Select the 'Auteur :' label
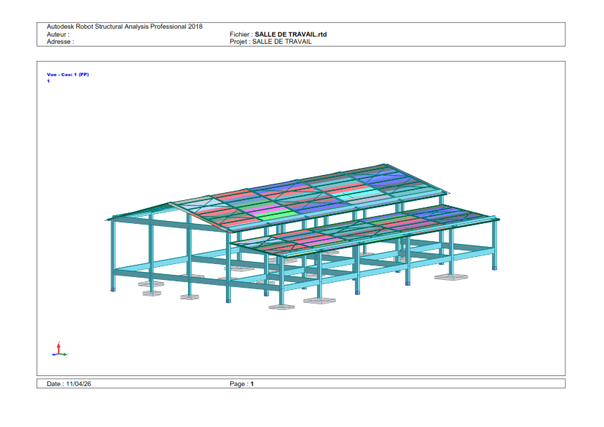The image size is (604, 427). tap(58, 34)
